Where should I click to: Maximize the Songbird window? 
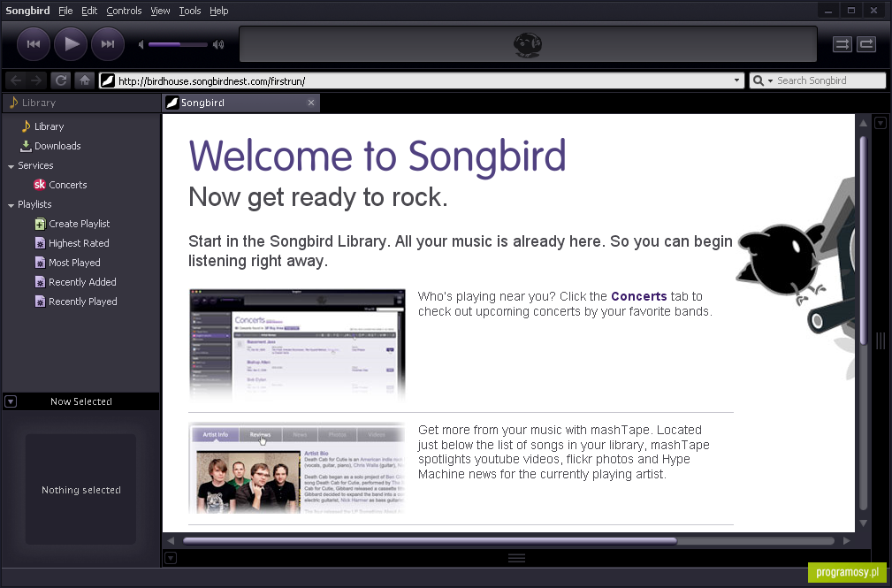(851, 11)
